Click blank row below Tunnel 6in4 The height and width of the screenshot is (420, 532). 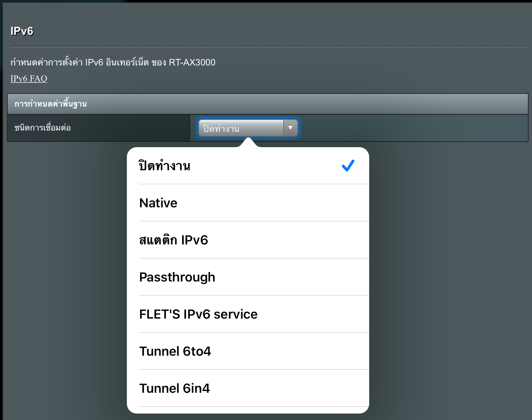(248, 410)
